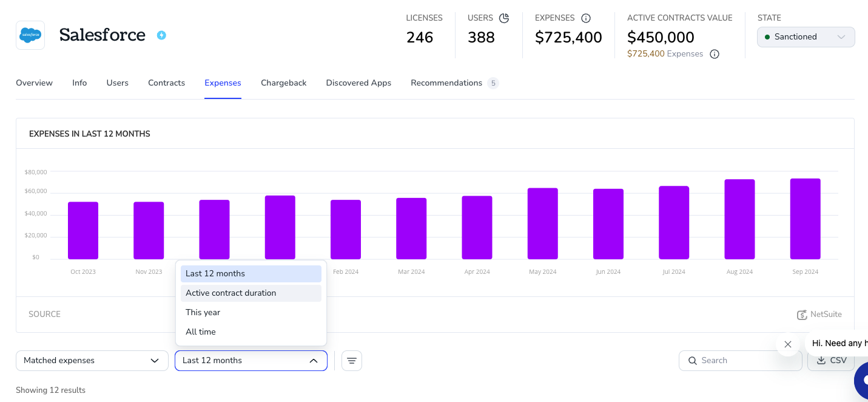Image resolution: width=868 pixels, height=402 pixels.
Task: Click the 246 licenses count
Action: (420, 38)
